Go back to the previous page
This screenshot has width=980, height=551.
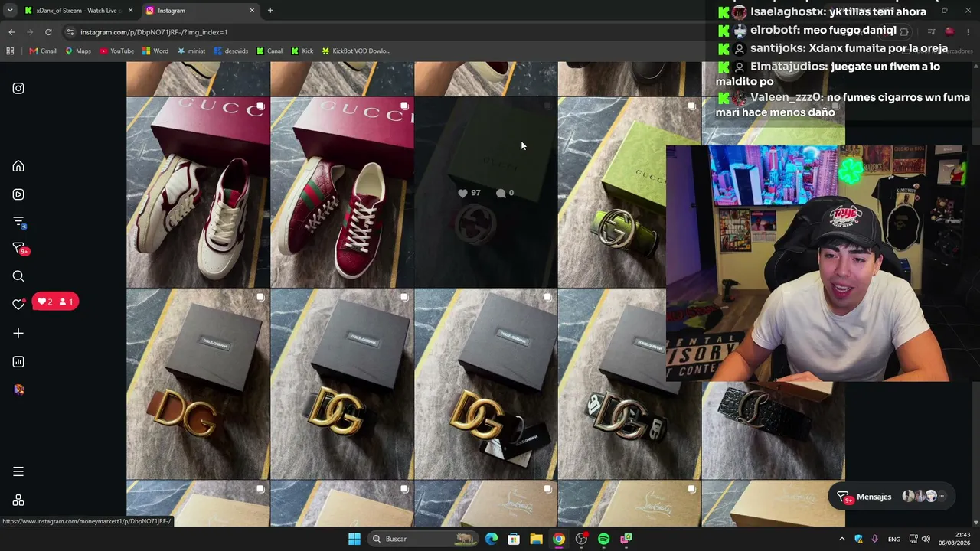click(x=11, y=32)
